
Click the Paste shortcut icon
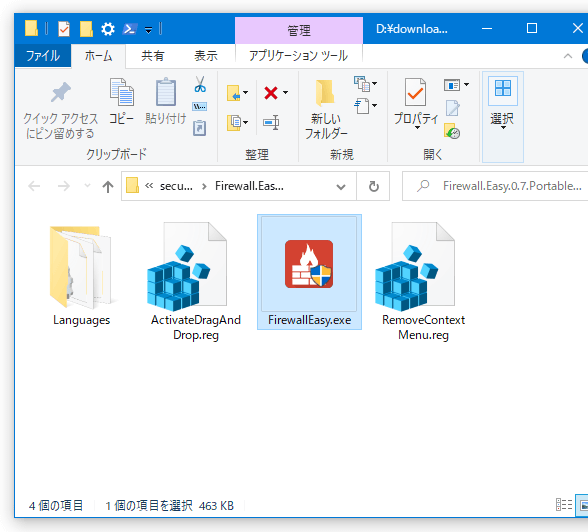(x=200, y=128)
